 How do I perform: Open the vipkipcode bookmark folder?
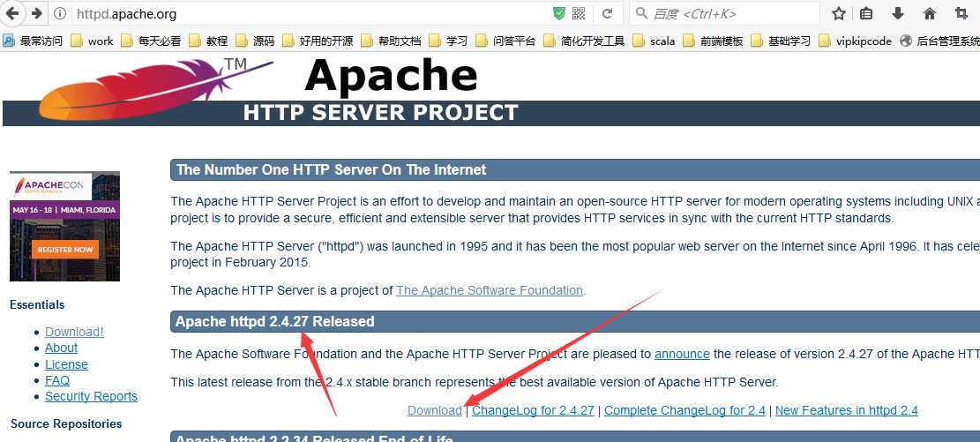[855, 41]
